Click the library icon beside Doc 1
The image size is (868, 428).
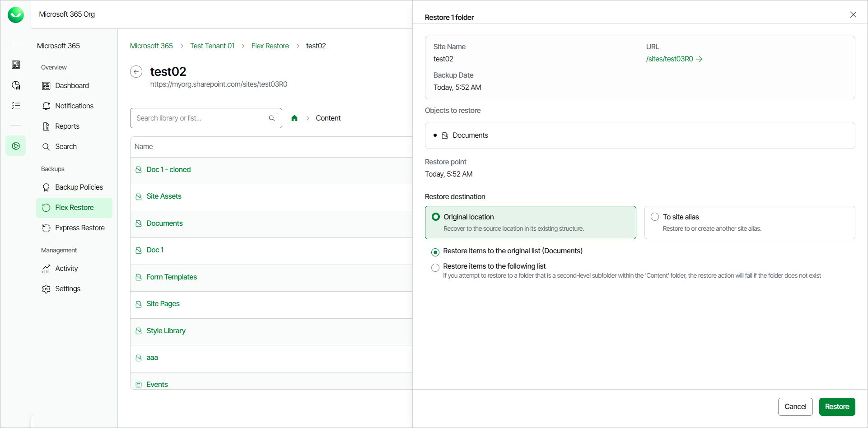coord(139,251)
